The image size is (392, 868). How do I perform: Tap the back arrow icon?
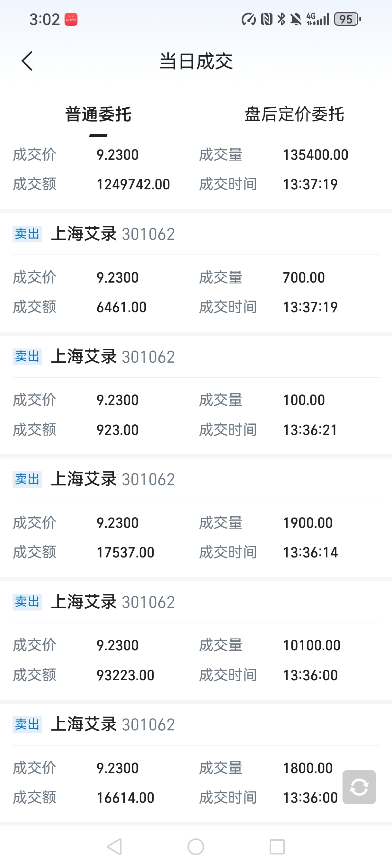point(27,61)
